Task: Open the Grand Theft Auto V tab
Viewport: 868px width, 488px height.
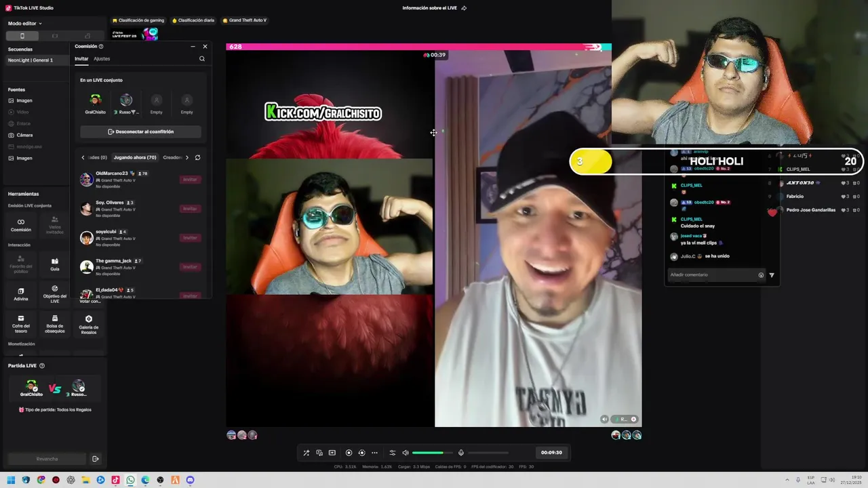Action: point(245,20)
